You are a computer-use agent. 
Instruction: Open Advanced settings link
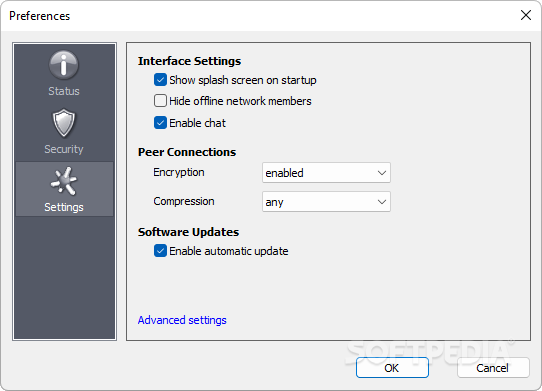coord(182,320)
